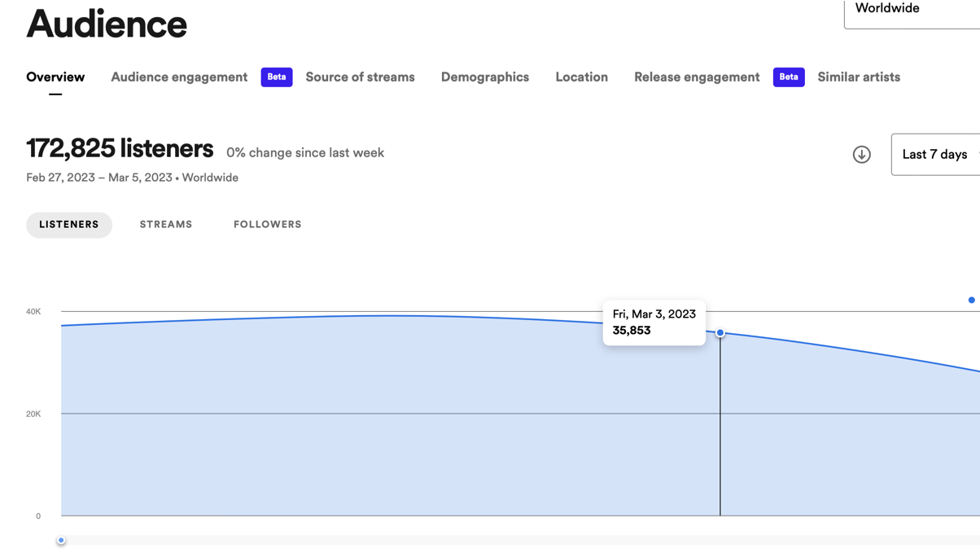Image resolution: width=980 pixels, height=553 pixels.
Task: Switch the chart to FOLLOWERS
Action: click(x=268, y=225)
